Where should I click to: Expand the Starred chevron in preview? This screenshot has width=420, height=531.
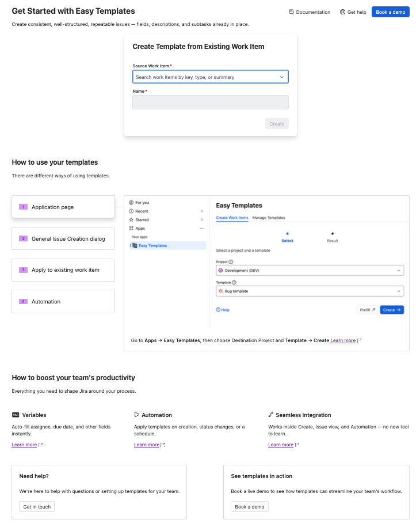point(202,219)
